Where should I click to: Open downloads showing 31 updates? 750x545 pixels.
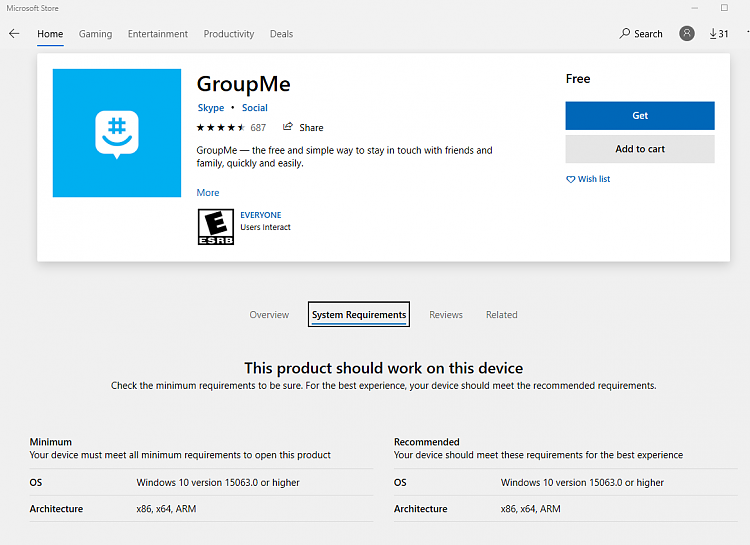pos(719,33)
